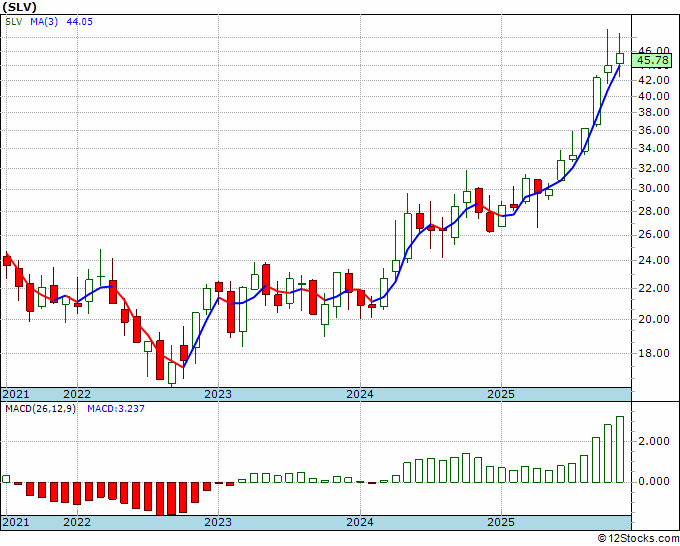Click the 34.00 price axis label

point(654,148)
